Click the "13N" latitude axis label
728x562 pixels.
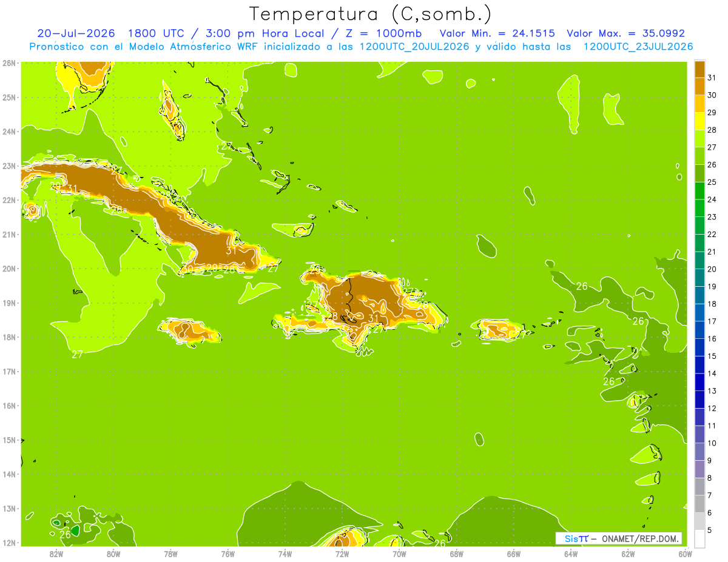click(9, 508)
